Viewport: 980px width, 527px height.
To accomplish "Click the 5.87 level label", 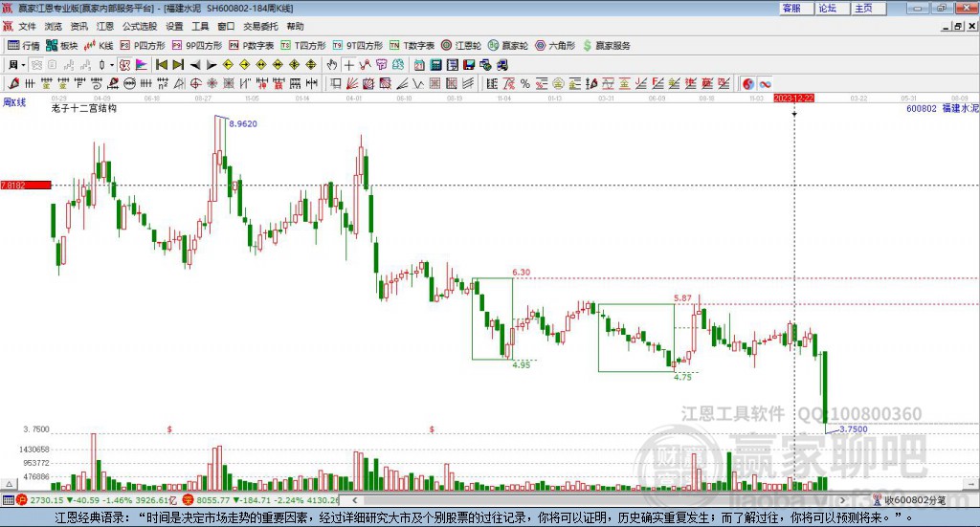I will click(x=682, y=297).
